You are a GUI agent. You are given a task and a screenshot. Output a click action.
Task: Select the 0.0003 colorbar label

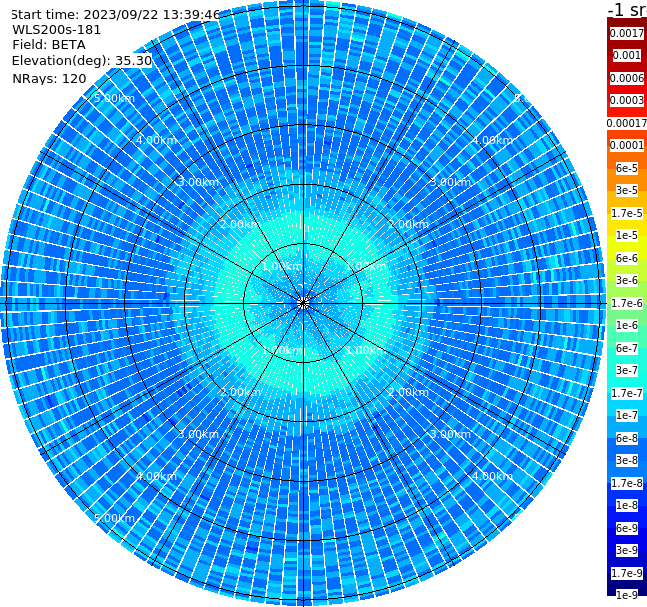click(x=627, y=100)
